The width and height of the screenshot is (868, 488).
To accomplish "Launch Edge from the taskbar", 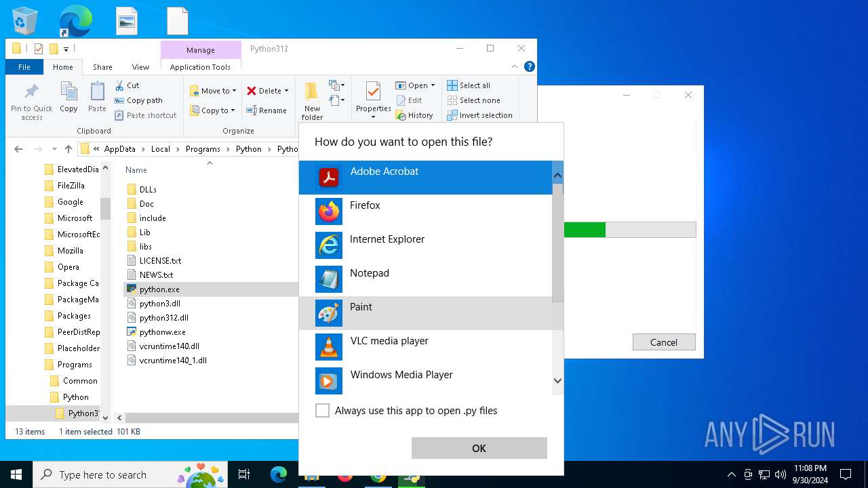I will pyautogui.click(x=279, y=474).
